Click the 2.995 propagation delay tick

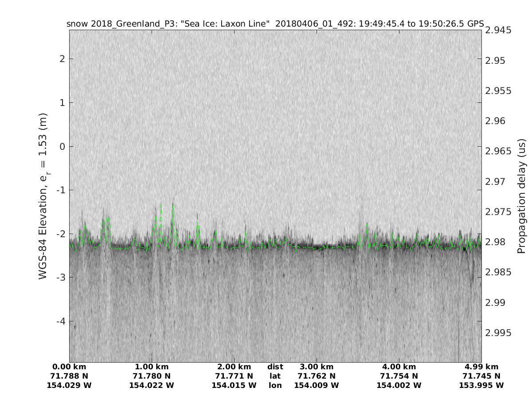498,333
